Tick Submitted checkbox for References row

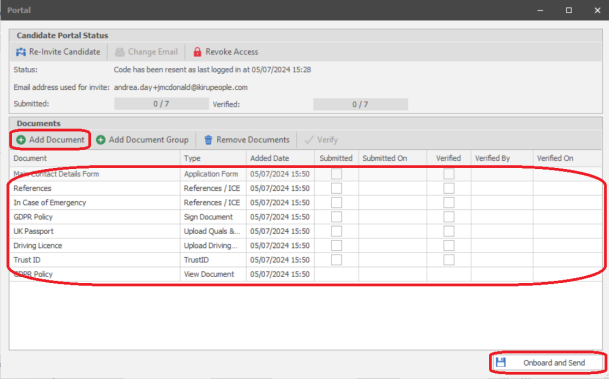(x=336, y=188)
